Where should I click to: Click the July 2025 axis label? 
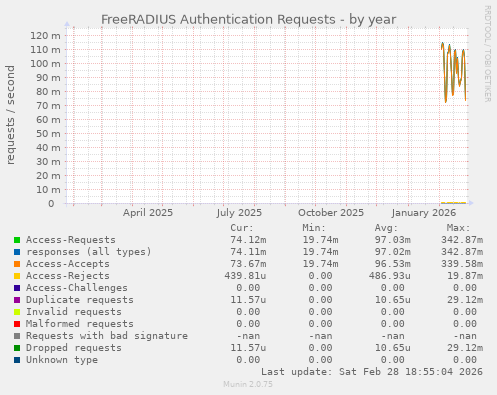pos(239,213)
